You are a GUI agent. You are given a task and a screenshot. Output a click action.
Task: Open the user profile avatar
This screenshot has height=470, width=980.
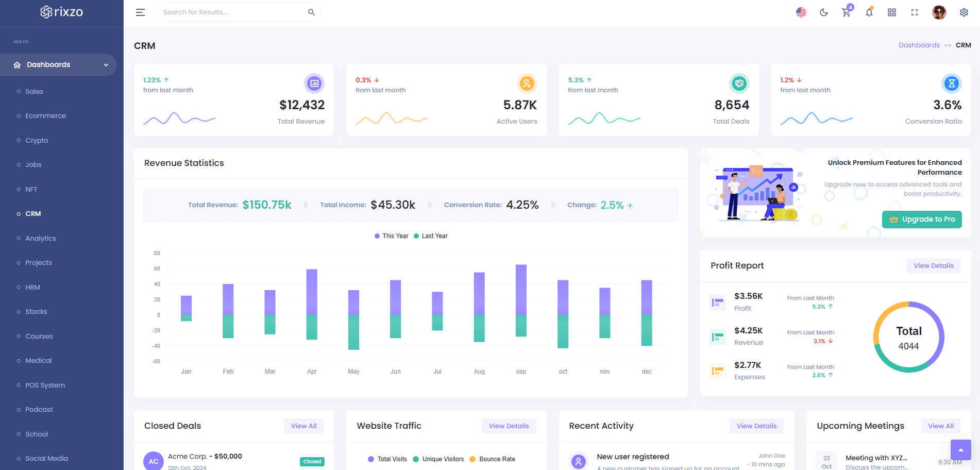point(939,12)
